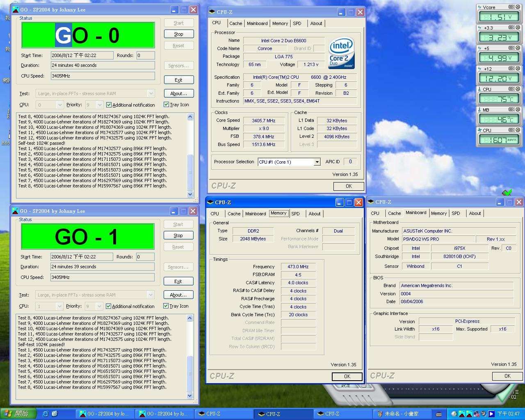Click the GO-0 SP2004 window title bar icon
The height and width of the screenshot is (420, 525).
point(16,9)
